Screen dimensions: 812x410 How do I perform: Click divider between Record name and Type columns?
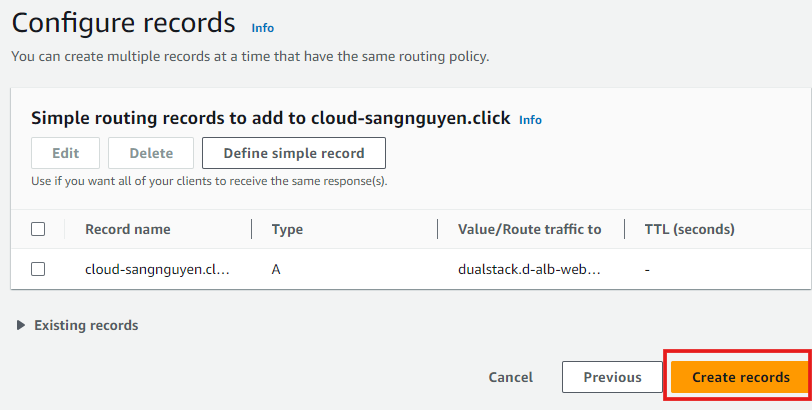pyautogui.click(x=251, y=229)
